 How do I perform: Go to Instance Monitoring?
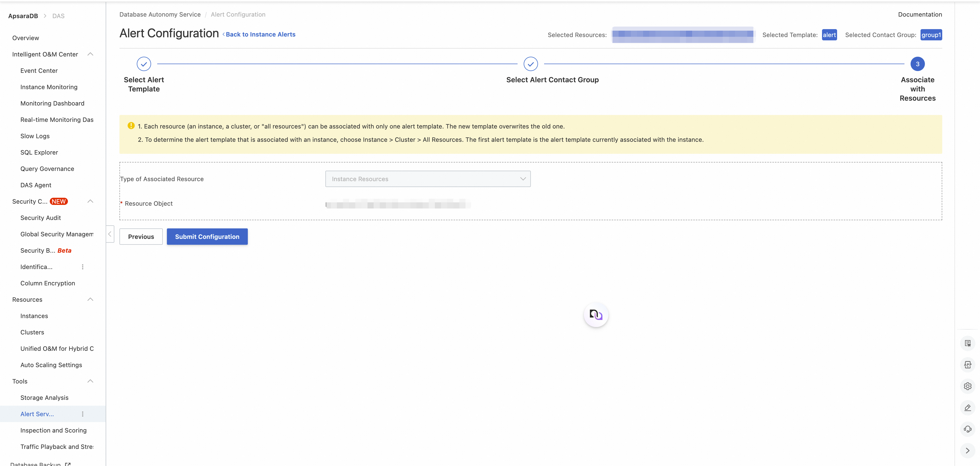pyautogui.click(x=49, y=87)
